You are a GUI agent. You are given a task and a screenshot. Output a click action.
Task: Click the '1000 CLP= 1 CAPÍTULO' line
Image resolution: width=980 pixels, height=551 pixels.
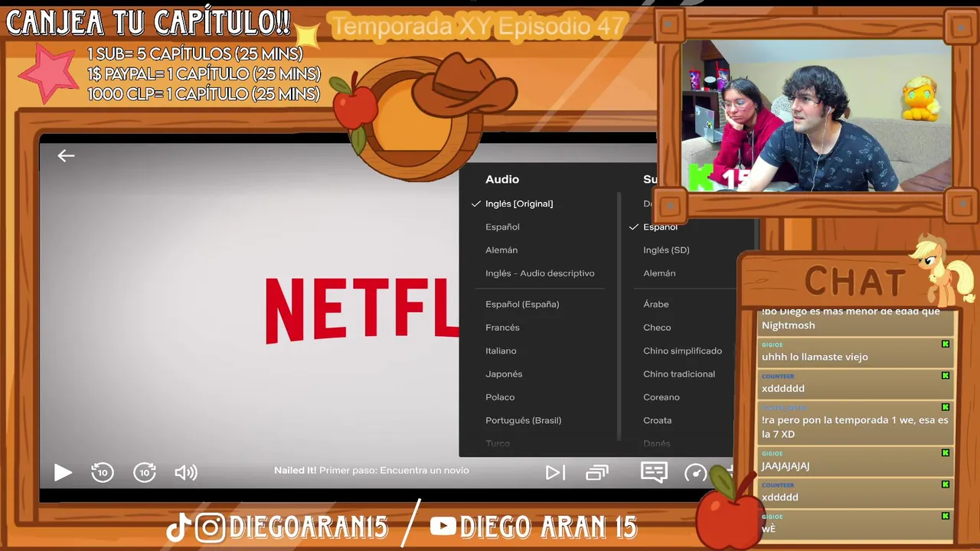click(x=204, y=94)
